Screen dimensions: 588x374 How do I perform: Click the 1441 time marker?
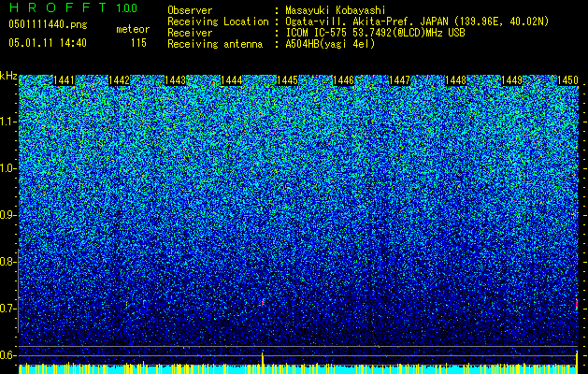point(65,80)
